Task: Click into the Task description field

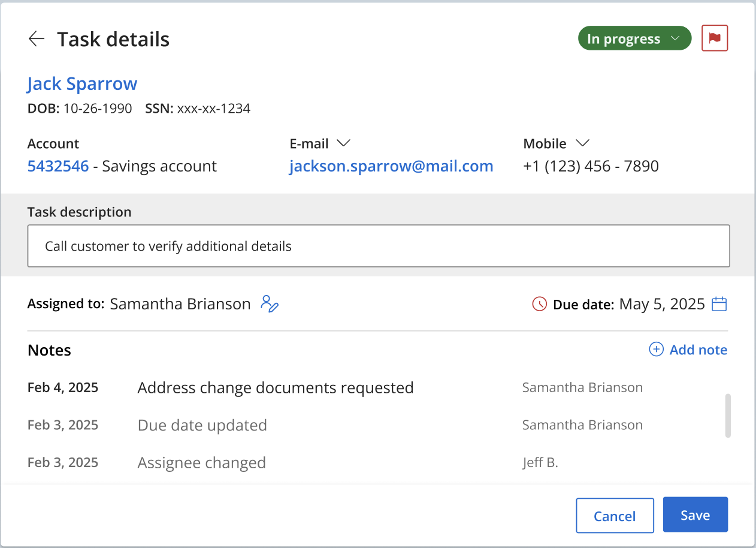Action: [379, 246]
